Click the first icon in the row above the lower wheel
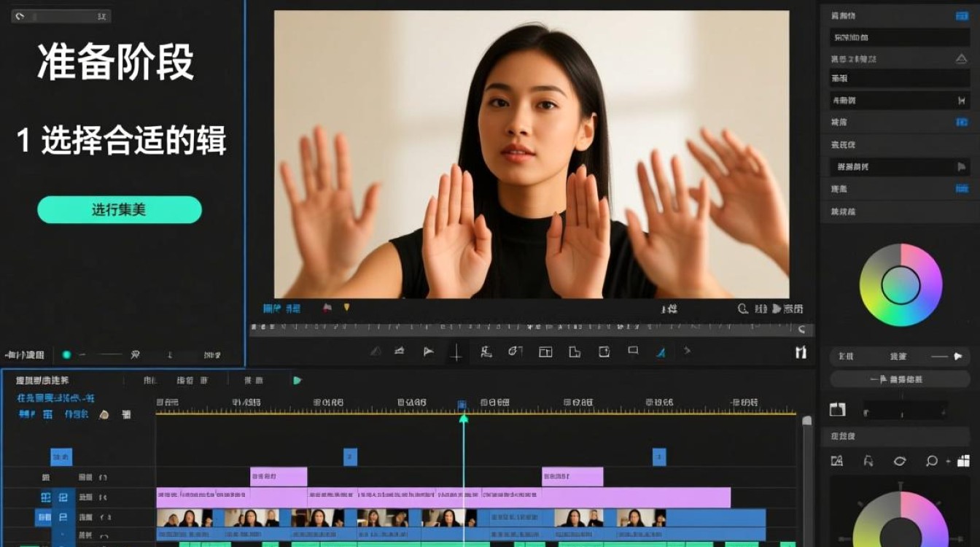The image size is (980, 547). pyautogui.click(x=837, y=461)
